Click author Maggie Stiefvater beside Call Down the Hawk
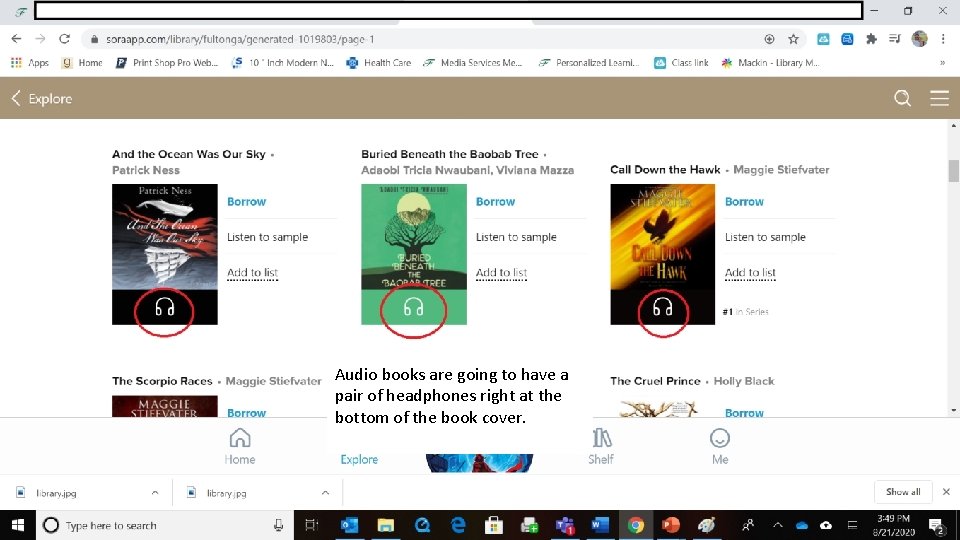This screenshot has width=960, height=540. pos(781,170)
